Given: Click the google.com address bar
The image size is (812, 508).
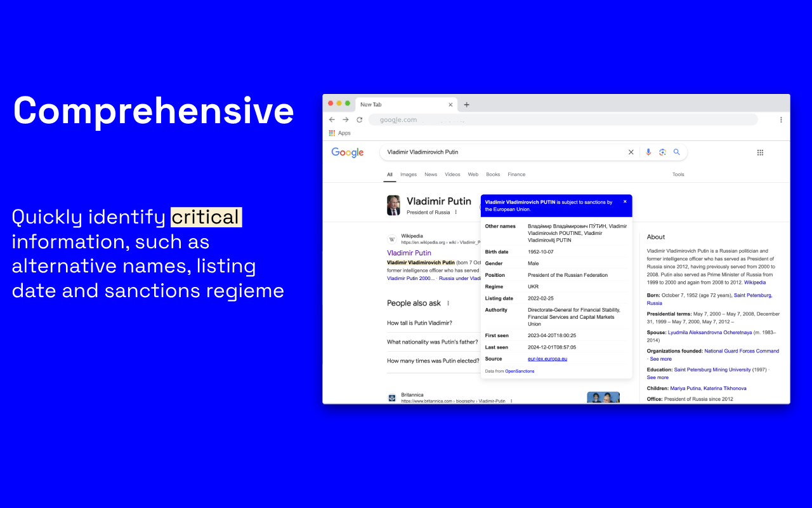Looking at the screenshot, I should [563, 119].
